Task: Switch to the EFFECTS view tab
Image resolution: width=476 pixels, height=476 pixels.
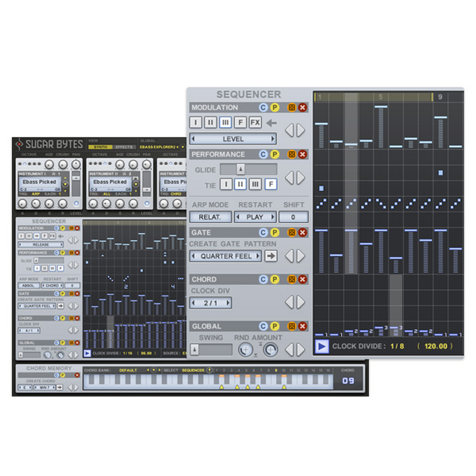Action: (x=124, y=147)
